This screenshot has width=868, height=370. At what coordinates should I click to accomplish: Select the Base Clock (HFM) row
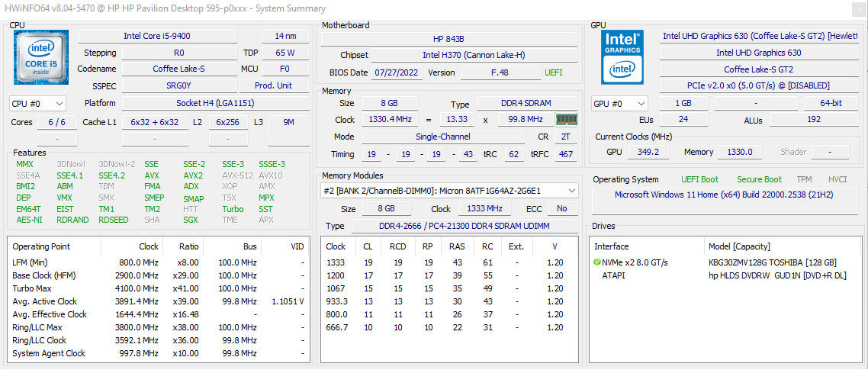coord(158,275)
